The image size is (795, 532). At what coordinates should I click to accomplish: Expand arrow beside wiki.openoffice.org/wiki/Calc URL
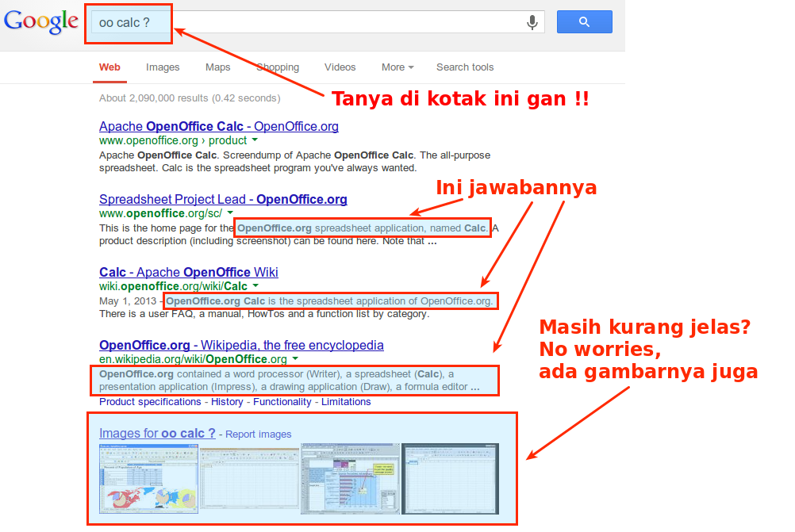(x=255, y=286)
